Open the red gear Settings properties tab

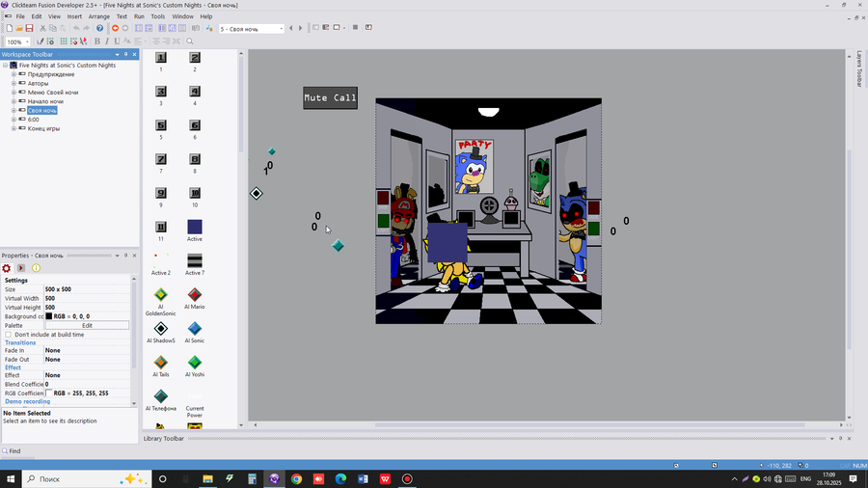point(7,268)
